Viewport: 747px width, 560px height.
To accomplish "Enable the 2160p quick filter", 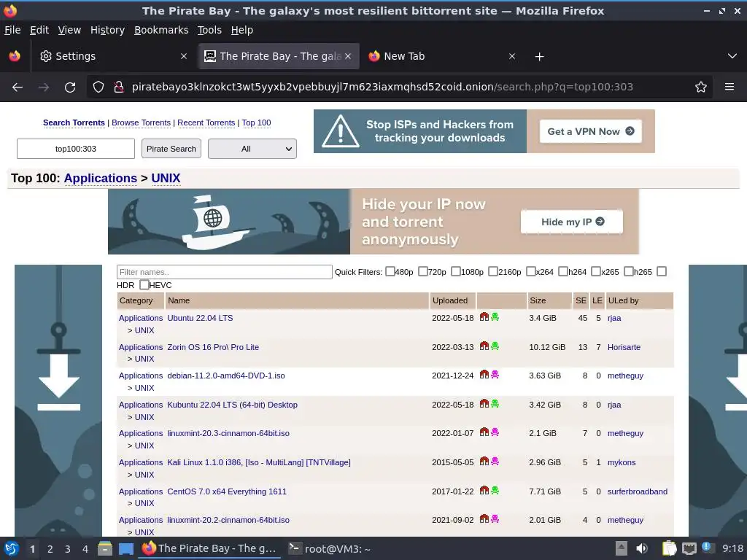I will coord(493,271).
